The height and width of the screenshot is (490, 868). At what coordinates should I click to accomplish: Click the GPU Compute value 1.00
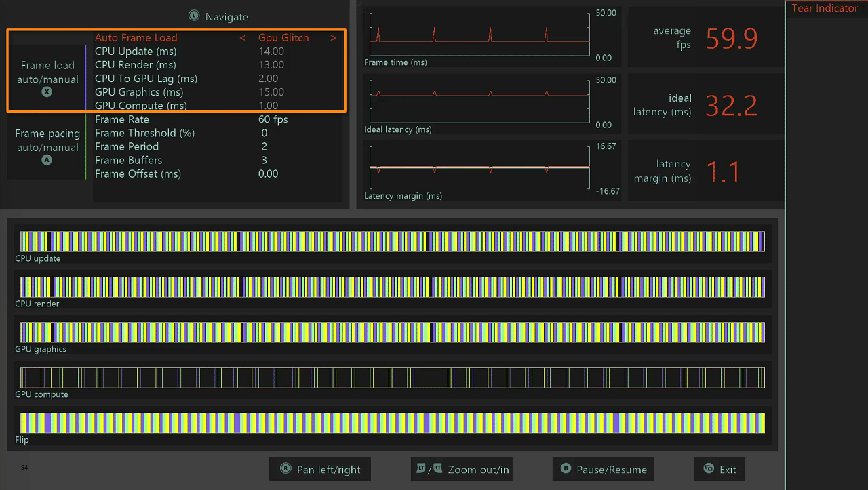[269, 106]
